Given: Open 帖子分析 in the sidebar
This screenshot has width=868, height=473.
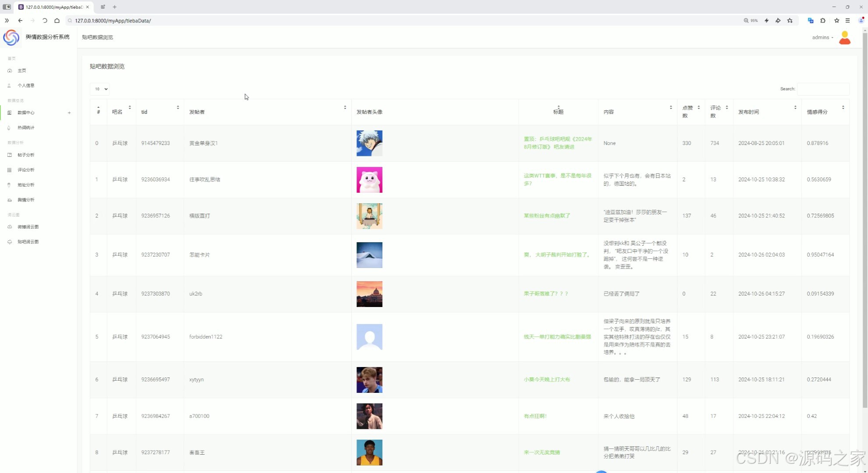Looking at the screenshot, I should pos(26,155).
